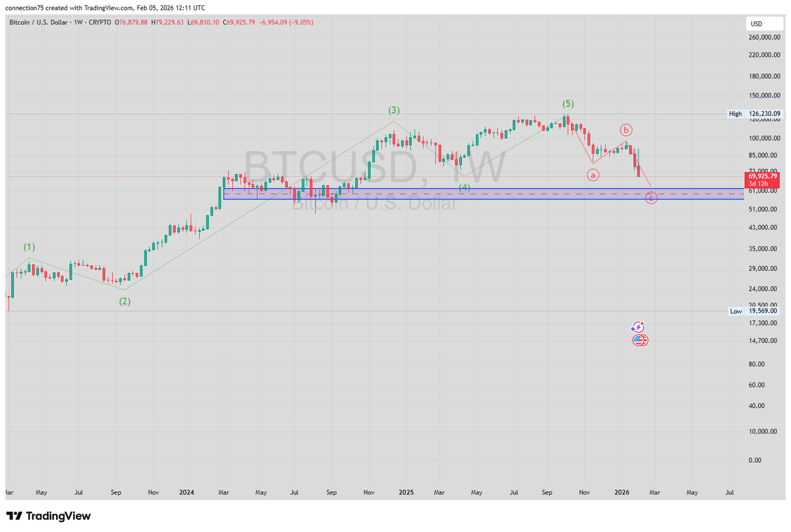The height and width of the screenshot is (532, 791).
Task: Select the circled red 'c' wave label
Action: [651, 198]
